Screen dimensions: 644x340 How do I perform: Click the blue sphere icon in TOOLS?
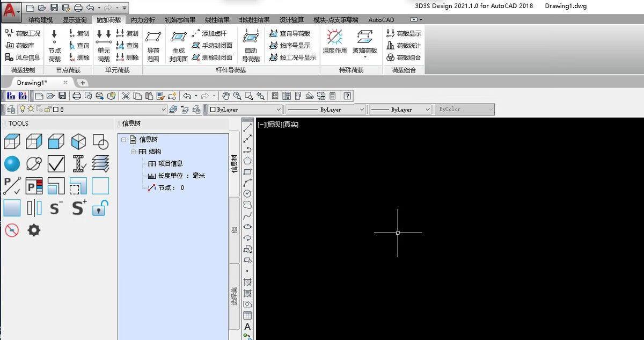click(x=12, y=164)
